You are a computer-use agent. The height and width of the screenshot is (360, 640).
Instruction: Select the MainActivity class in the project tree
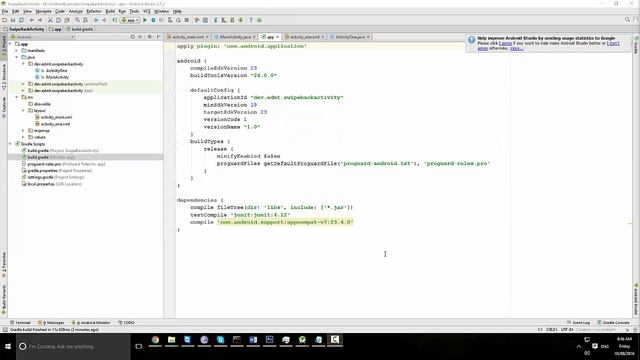point(57,77)
